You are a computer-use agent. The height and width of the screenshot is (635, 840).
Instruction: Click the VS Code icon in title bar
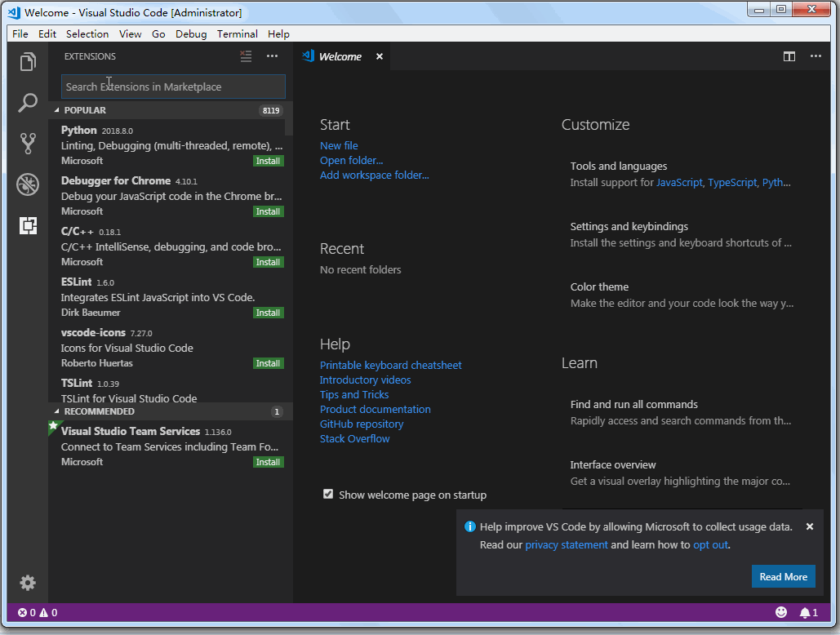point(15,12)
